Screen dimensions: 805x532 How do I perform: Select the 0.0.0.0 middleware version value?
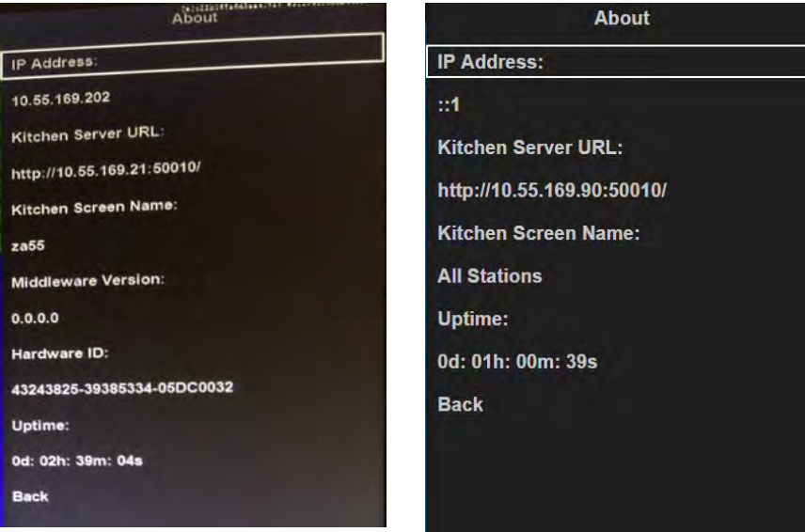(x=35, y=319)
